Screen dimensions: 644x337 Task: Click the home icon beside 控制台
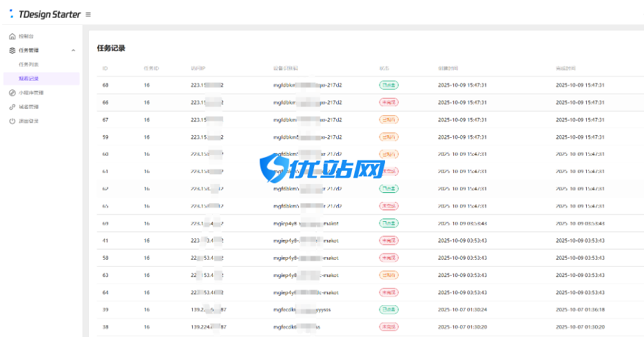(12, 36)
